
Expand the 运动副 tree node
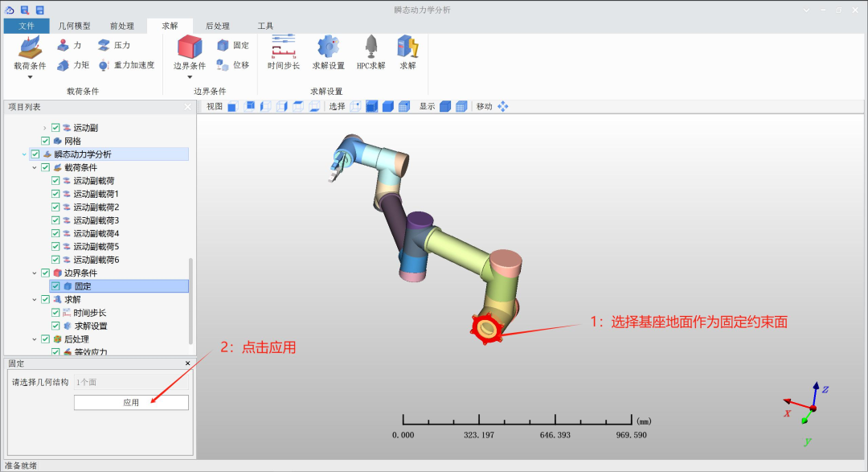coord(45,128)
